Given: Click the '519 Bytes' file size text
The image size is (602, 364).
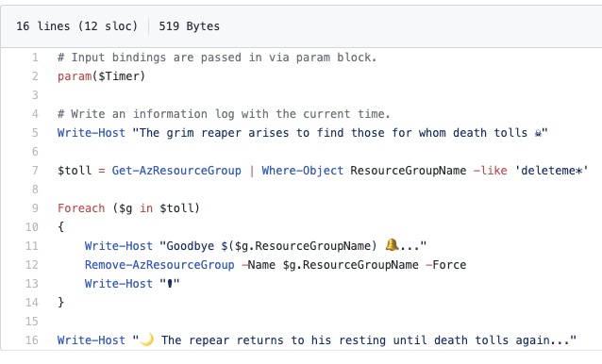Looking at the screenshot, I should click(190, 26).
